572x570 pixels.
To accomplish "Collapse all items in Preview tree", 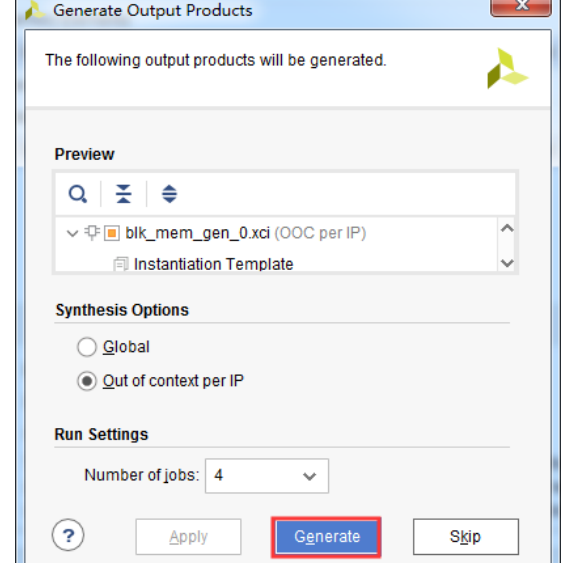I will tap(123, 194).
